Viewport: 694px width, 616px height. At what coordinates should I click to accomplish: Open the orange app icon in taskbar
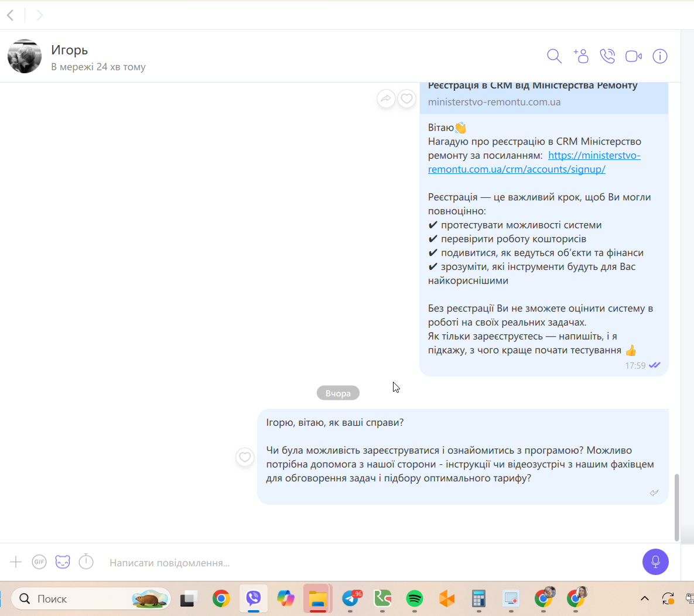pyautogui.click(x=447, y=599)
